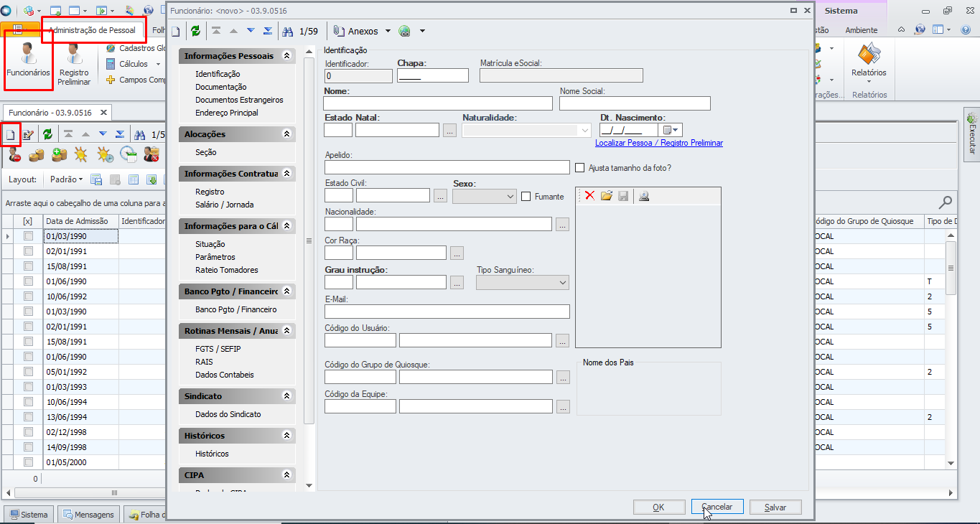Click the stacked coins icon in the list toolbar

pos(36,154)
